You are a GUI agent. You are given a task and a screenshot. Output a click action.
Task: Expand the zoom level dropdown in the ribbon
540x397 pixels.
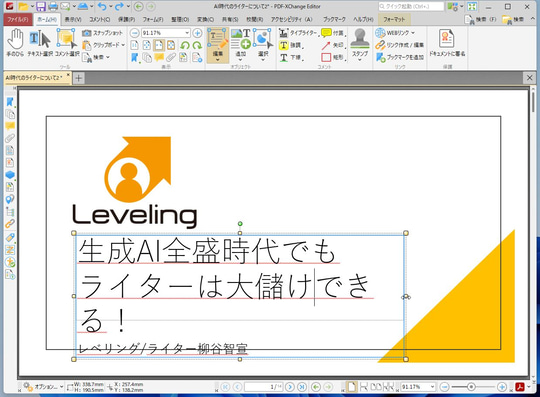pyautogui.click(x=187, y=33)
